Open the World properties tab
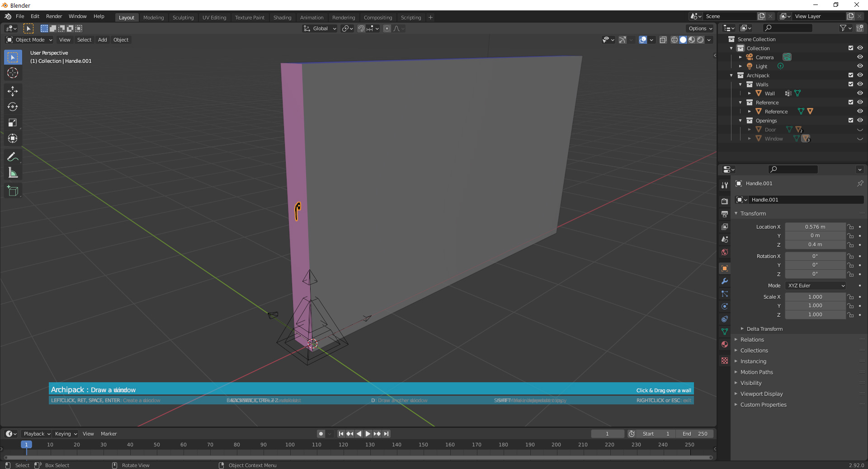Screen dimensions: 868x469 725,252
